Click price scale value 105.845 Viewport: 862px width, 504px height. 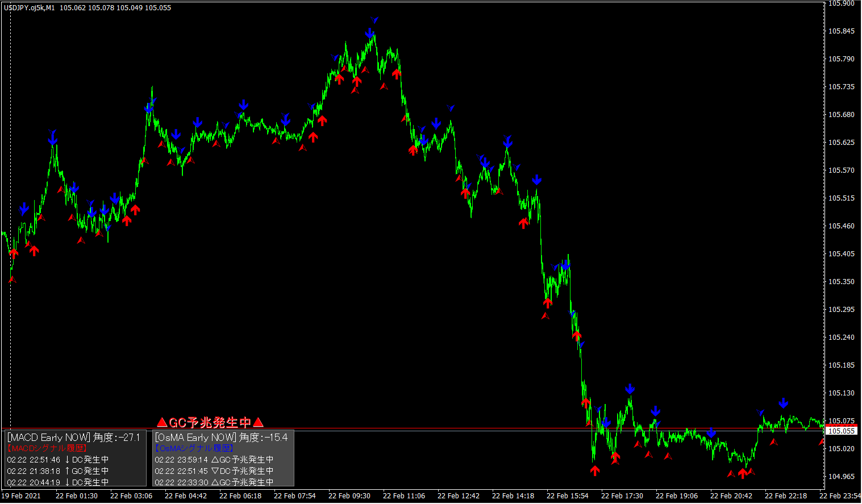pyautogui.click(x=842, y=31)
